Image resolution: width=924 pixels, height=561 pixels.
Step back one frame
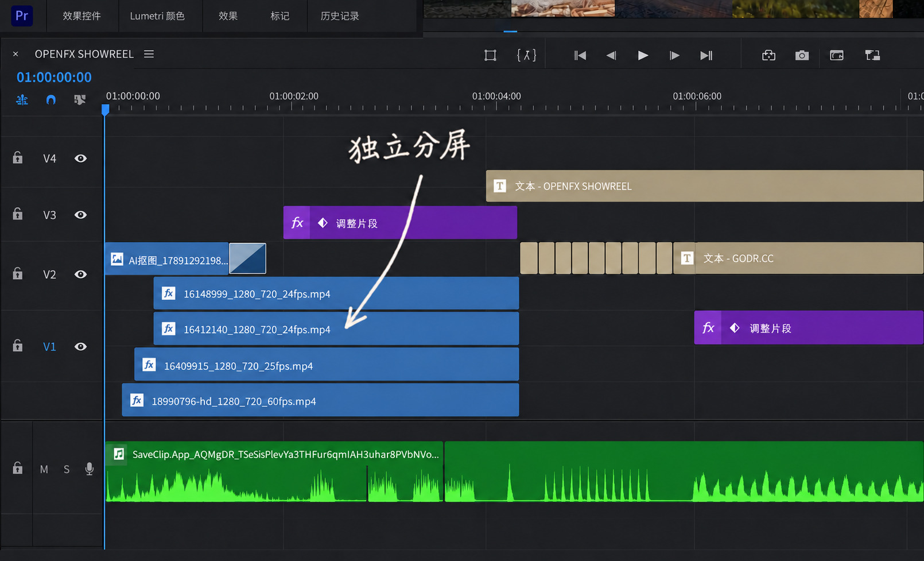tap(611, 55)
